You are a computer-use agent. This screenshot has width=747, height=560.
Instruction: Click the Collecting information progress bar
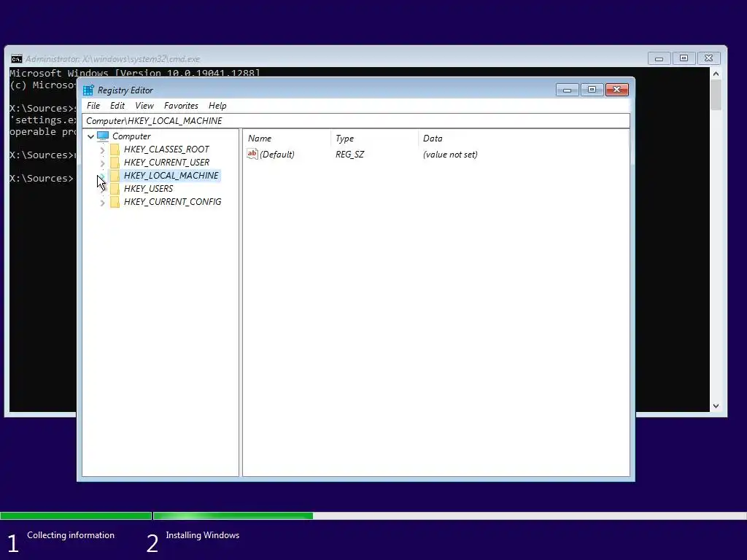(76, 516)
